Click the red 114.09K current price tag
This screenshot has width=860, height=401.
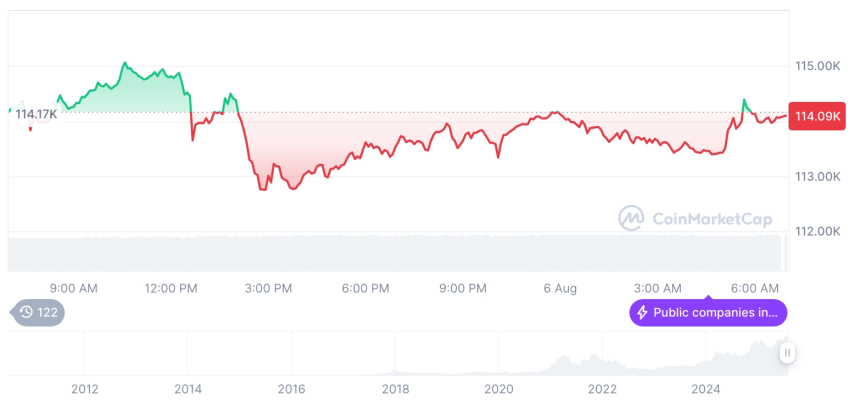(816, 116)
